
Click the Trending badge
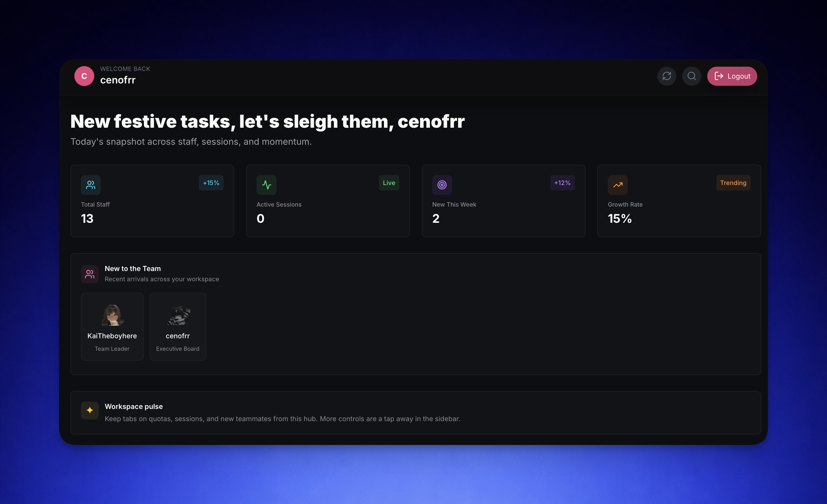[733, 183]
